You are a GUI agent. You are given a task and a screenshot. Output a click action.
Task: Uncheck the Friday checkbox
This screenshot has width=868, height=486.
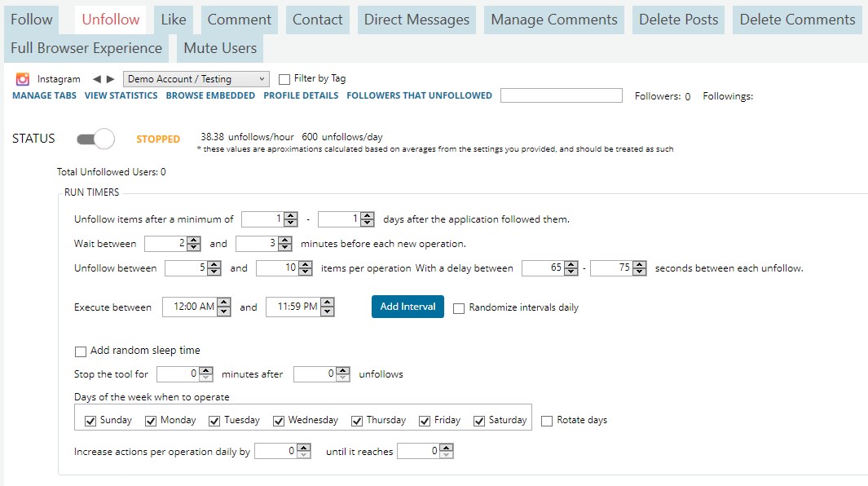coord(425,421)
